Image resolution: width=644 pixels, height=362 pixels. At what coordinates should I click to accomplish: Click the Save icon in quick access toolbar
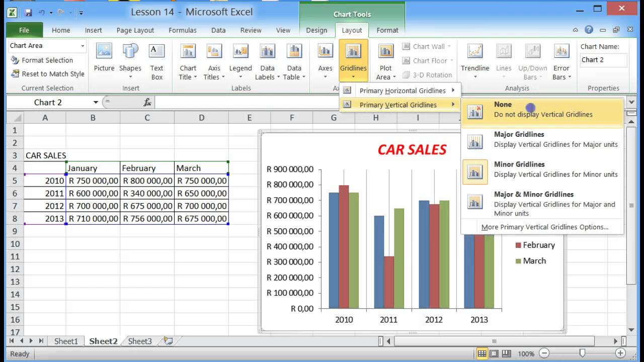28,13
